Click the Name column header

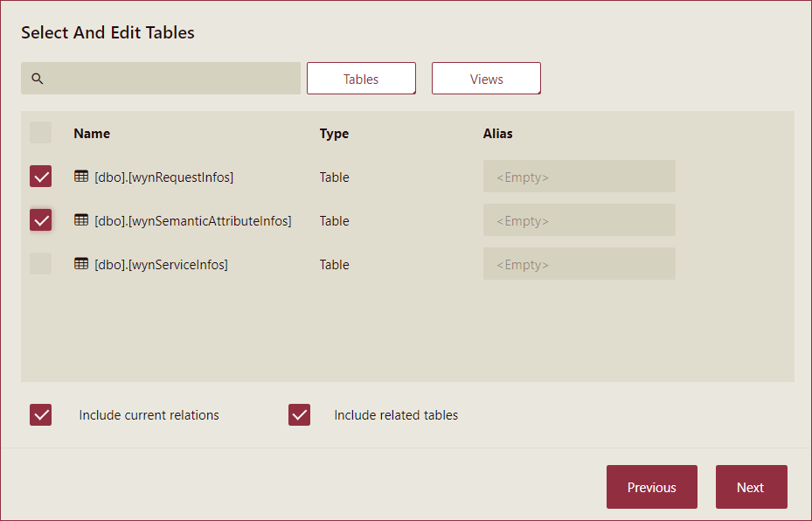(x=92, y=133)
